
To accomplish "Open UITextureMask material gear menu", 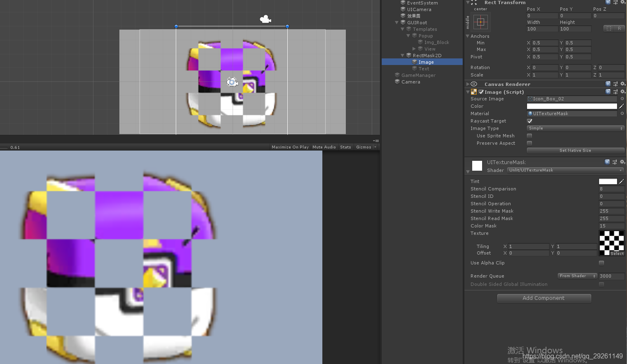I will click(x=622, y=162).
